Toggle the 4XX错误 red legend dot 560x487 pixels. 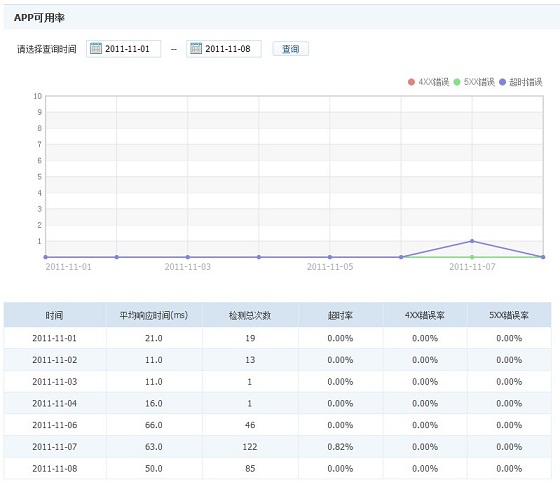(x=411, y=82)
